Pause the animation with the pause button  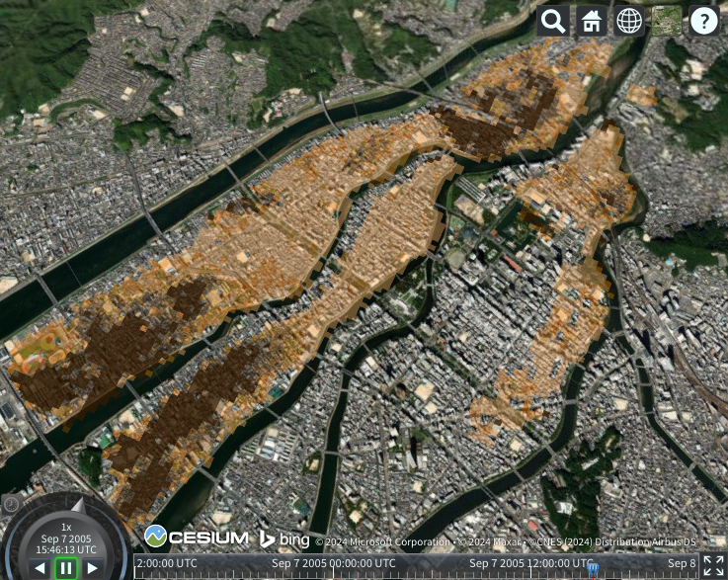pyautogui.click(x=66, y=568)
